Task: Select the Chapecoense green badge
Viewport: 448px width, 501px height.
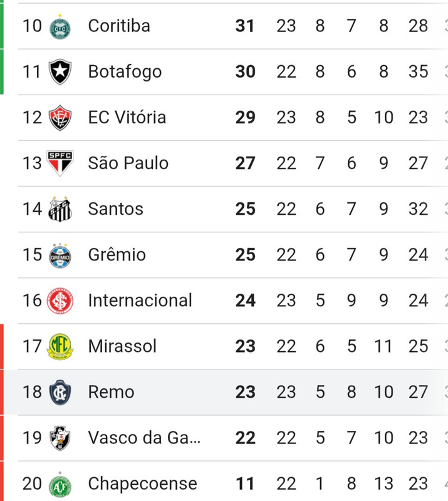Action: [60, 484]
